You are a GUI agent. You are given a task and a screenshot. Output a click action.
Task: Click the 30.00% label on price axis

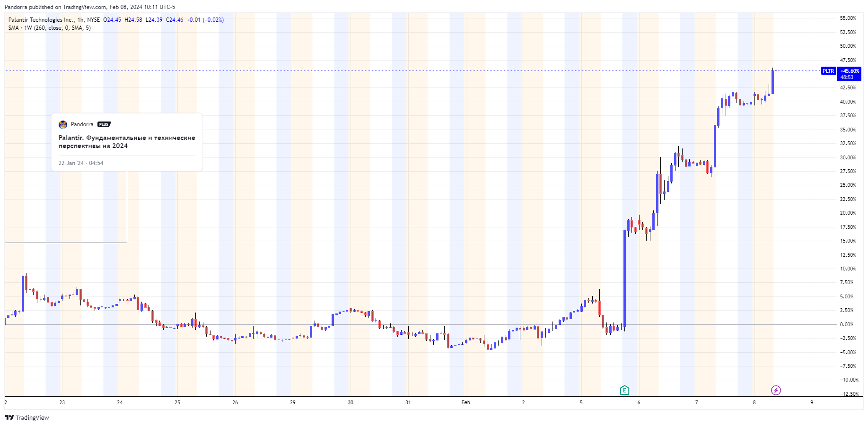pyautogui.click(x=848, y=157)
